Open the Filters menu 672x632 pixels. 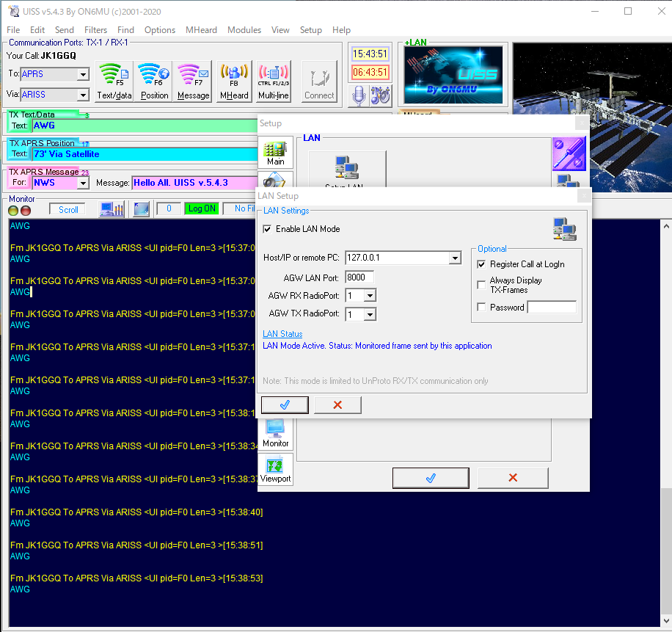tap(95, 30)
